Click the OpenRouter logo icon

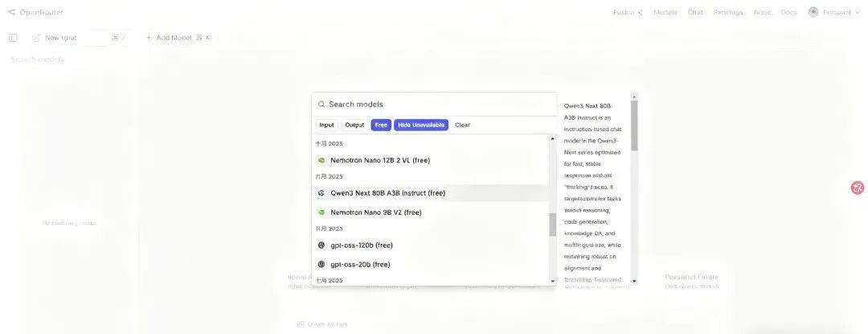11,12
